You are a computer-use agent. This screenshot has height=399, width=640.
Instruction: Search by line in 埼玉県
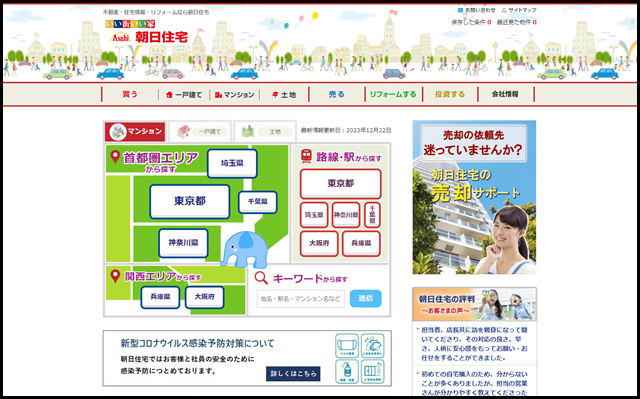coord(314,215)
